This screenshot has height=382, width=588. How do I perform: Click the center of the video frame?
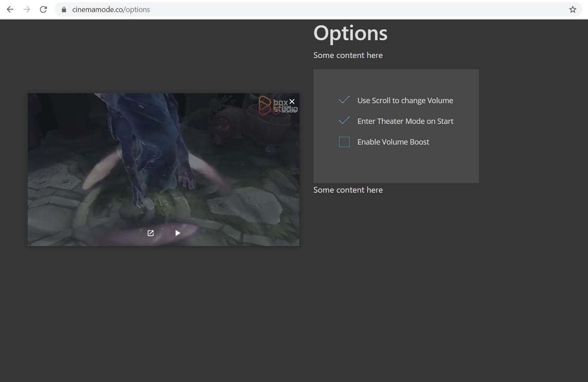(x=164, y=169)
